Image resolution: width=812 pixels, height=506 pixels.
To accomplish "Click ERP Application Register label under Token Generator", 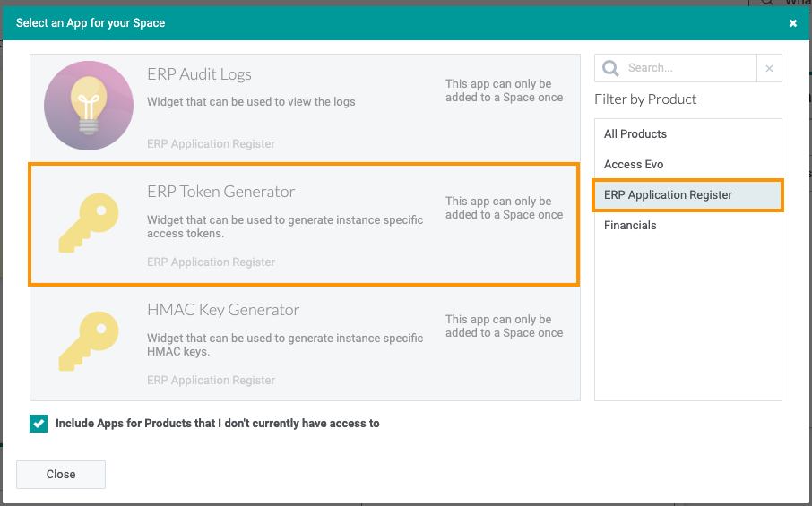I will (x=211, y=262).
